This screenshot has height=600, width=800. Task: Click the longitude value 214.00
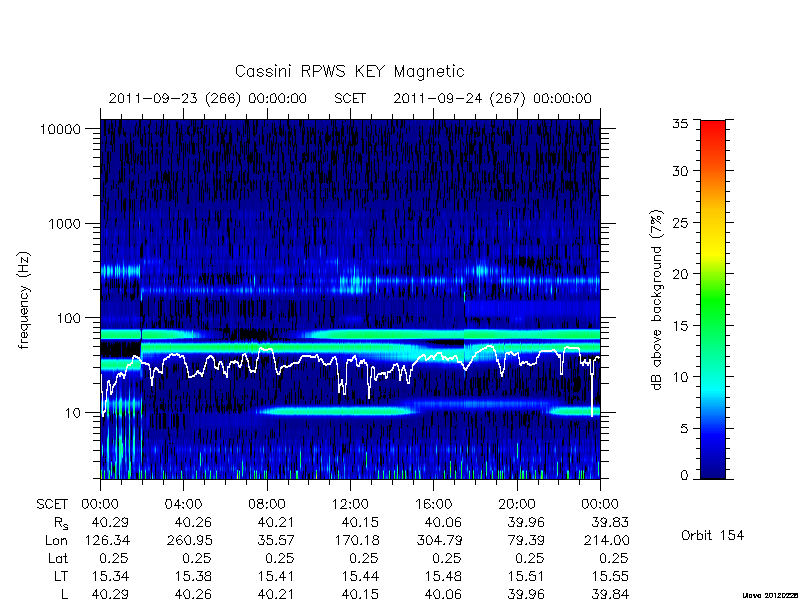click(605, 540)
